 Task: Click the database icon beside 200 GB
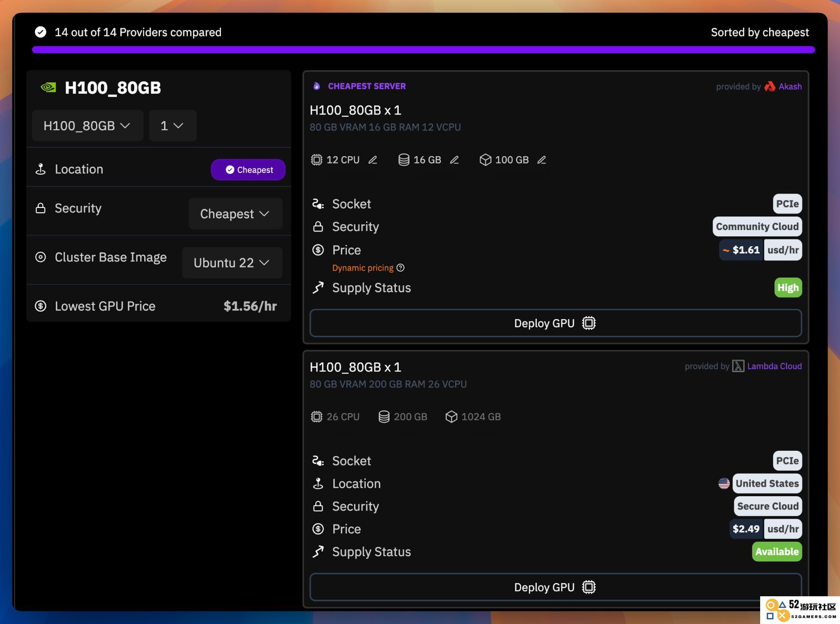pyautogui.click(x=384, y=416)
